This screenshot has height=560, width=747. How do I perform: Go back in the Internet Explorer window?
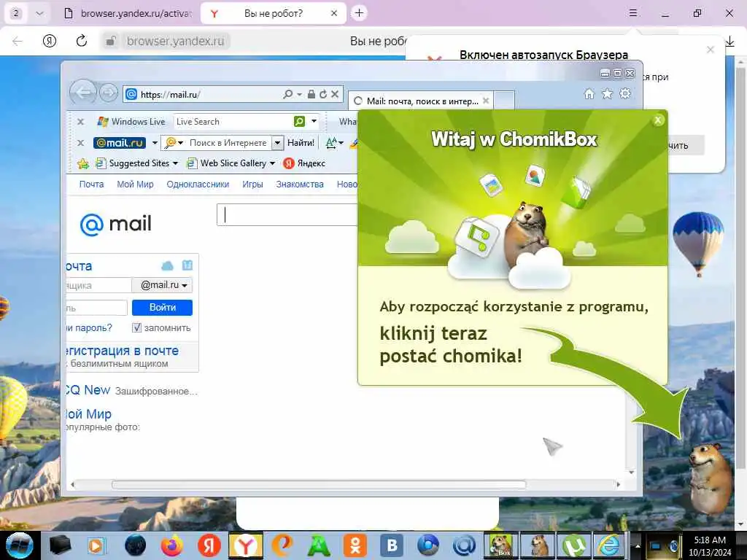point(83,93)
